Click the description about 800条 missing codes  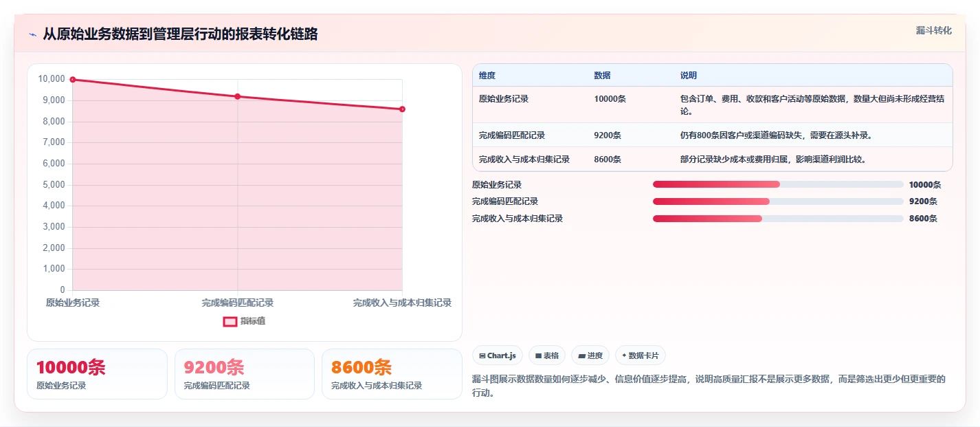click(x=777, y=135)
